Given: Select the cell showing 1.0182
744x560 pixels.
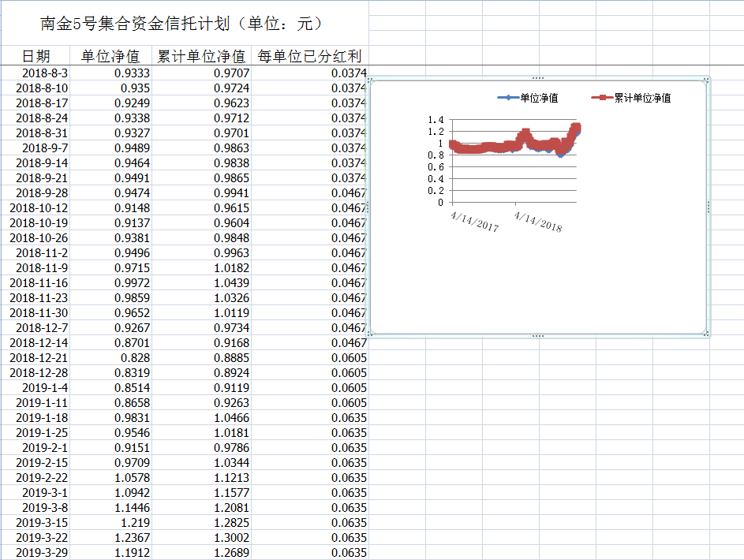Looking at the screenshot, I should tap(201, 268).
